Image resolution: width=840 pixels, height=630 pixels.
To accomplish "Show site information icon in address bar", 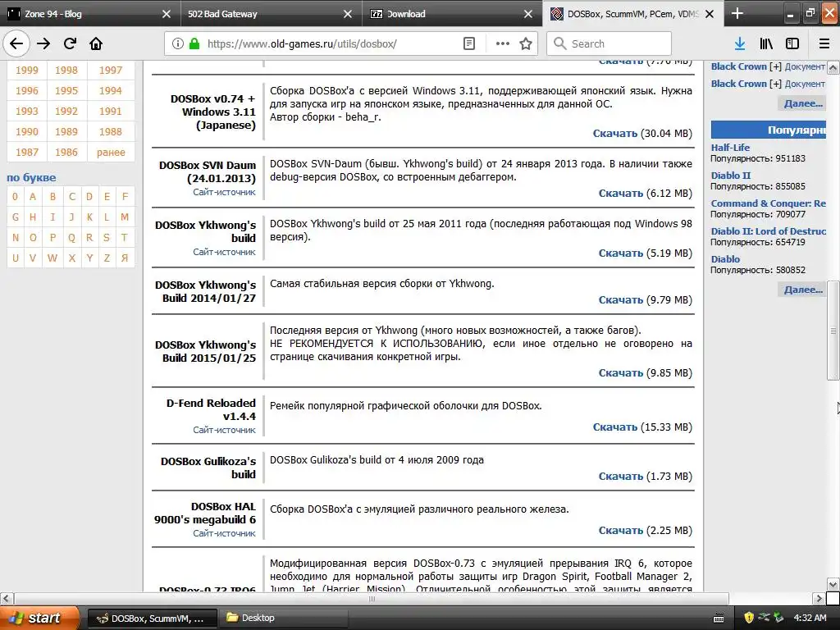I will (178, 43).
